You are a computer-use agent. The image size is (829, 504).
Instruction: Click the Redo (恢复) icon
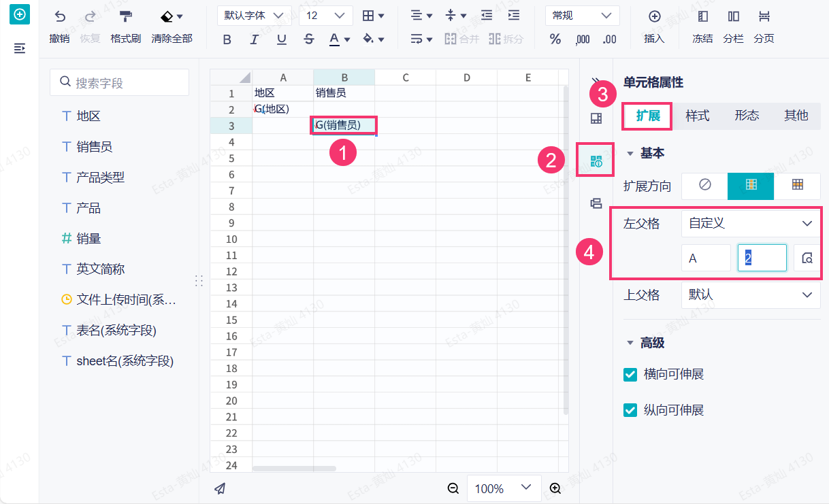point(90,16)
